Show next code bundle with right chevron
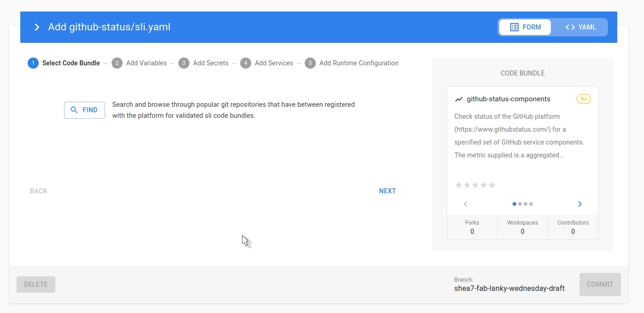The width and height of the screenshot is (644, 313). tap(580, 204)
